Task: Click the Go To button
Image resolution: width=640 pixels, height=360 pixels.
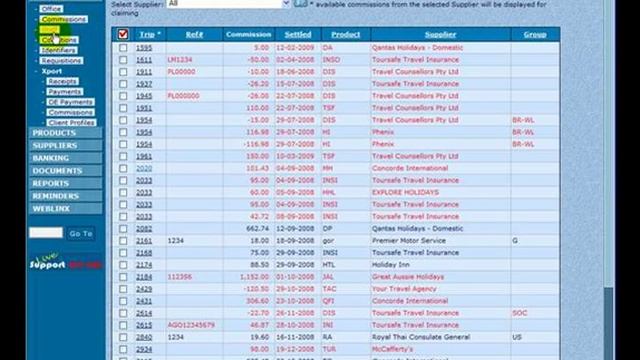Action: tap(81, 233)
